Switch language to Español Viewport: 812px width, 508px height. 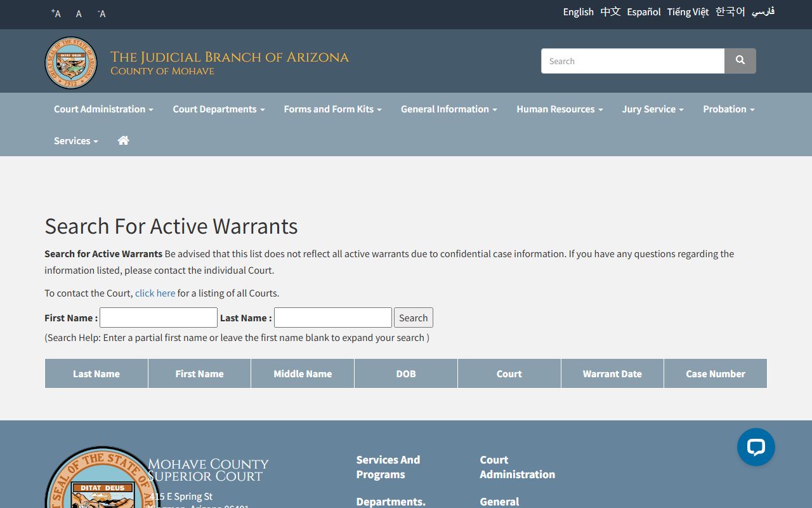point(644,12)
